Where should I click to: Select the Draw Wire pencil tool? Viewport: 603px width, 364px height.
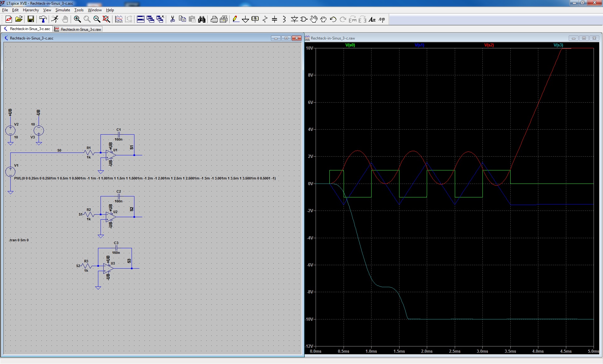236,19
